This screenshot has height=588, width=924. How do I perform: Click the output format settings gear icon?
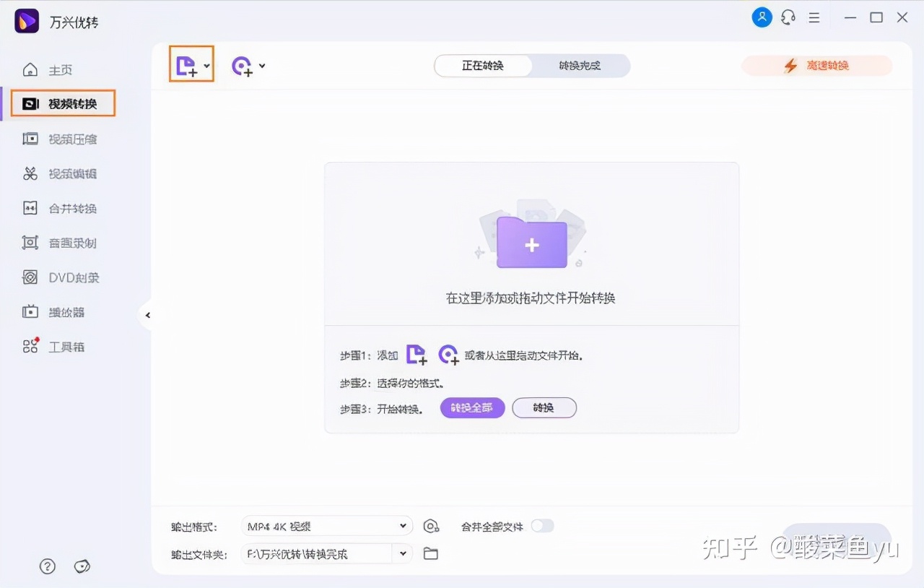[431, 526]
